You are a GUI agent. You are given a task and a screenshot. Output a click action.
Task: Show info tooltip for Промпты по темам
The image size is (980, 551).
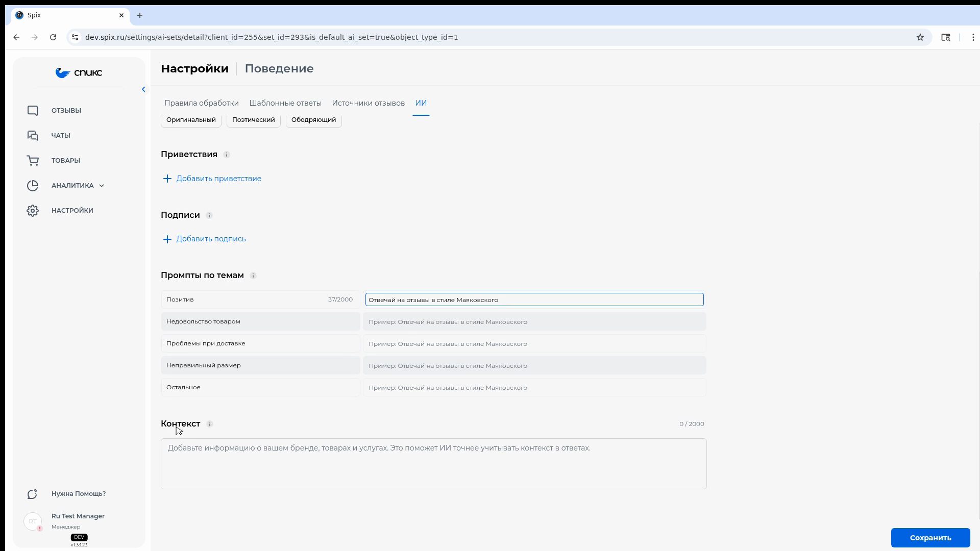point(253,275)
